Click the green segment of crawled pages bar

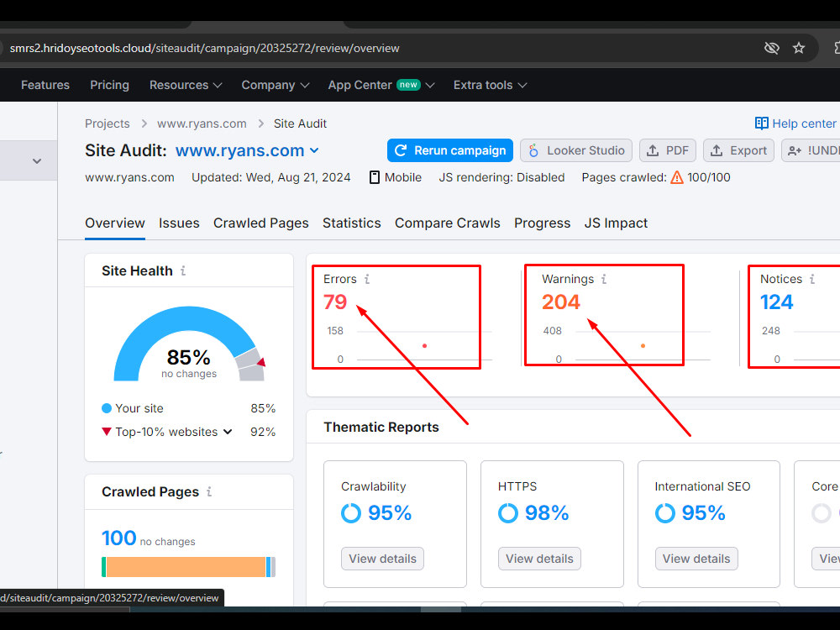(x=104, y=567)
